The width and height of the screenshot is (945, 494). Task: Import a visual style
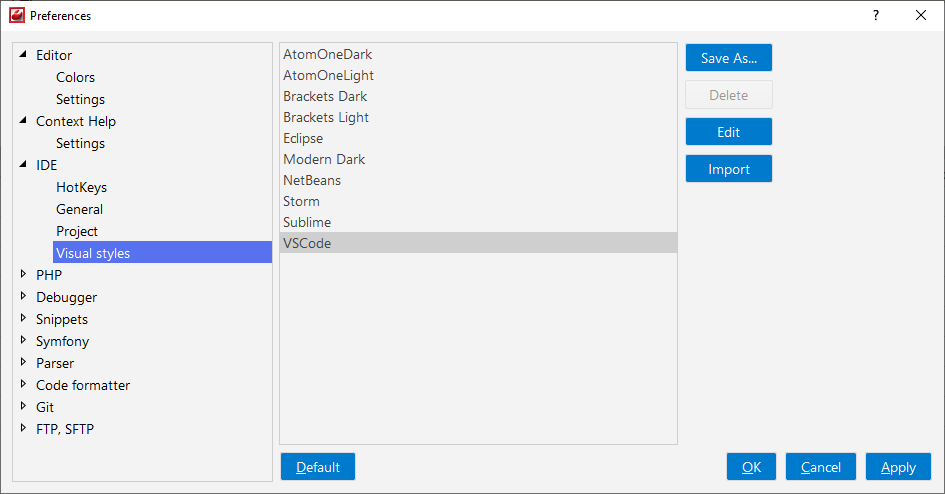(x=729, y=169)
